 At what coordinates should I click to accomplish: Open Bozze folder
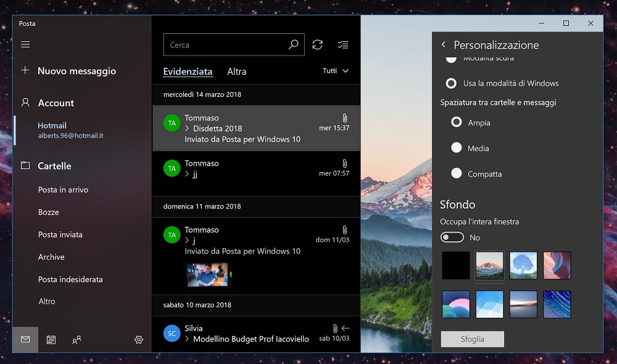(x=48, y=212)
